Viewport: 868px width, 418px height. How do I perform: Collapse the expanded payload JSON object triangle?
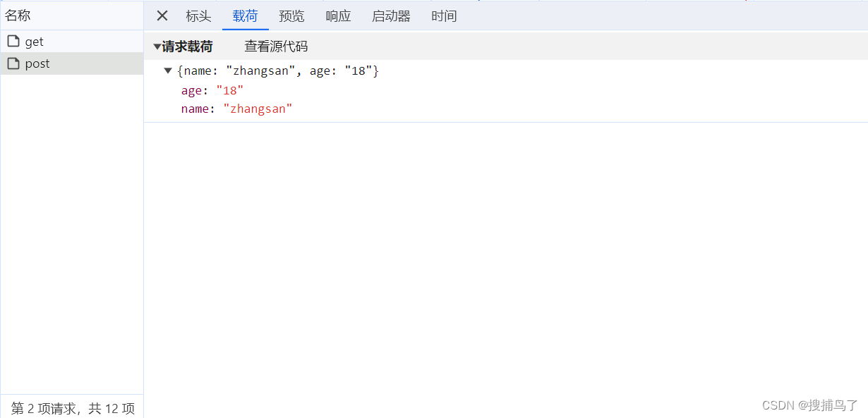(168, 70)
